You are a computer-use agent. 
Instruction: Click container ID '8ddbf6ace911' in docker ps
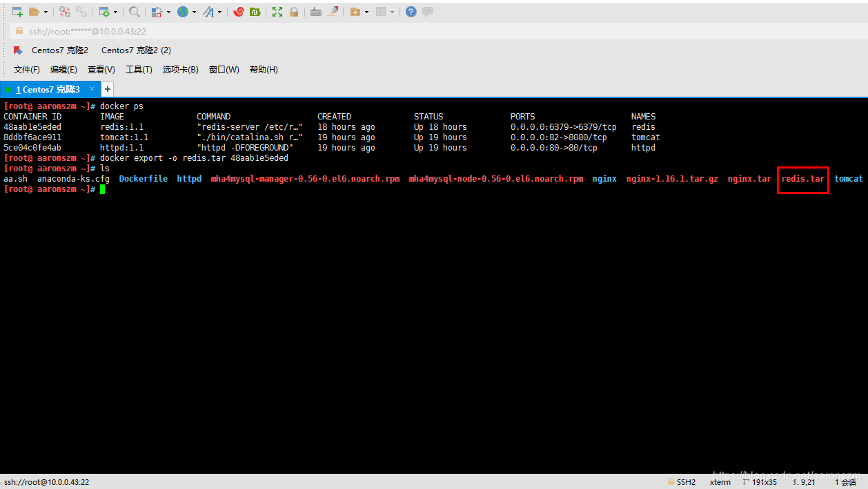32,137
